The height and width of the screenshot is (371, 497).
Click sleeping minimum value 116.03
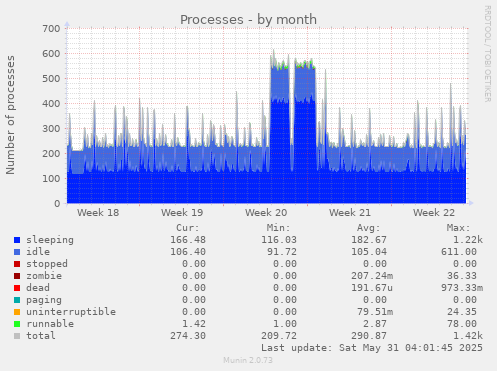tap(279, 240)
